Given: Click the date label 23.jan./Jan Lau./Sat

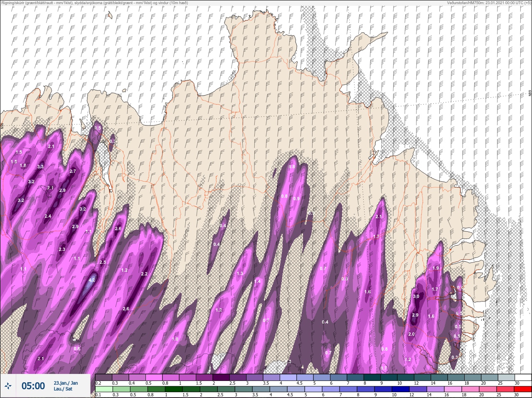Looking at the screenshot, I should (x=66, y=386).
